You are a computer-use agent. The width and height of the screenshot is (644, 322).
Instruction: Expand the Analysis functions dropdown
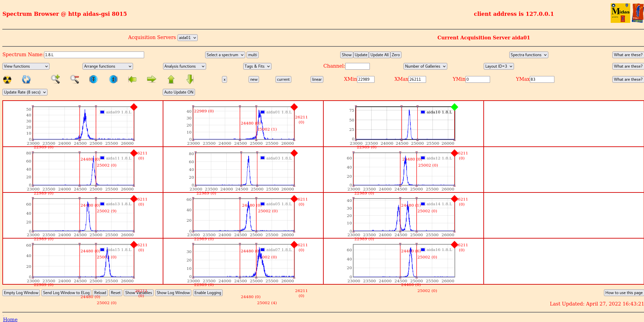(184, 66)
